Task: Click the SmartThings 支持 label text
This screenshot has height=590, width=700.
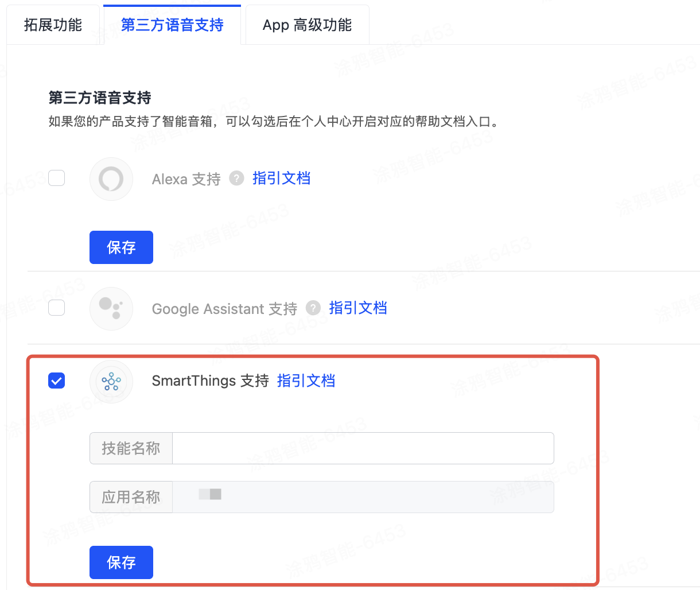Action: point(210,381)
